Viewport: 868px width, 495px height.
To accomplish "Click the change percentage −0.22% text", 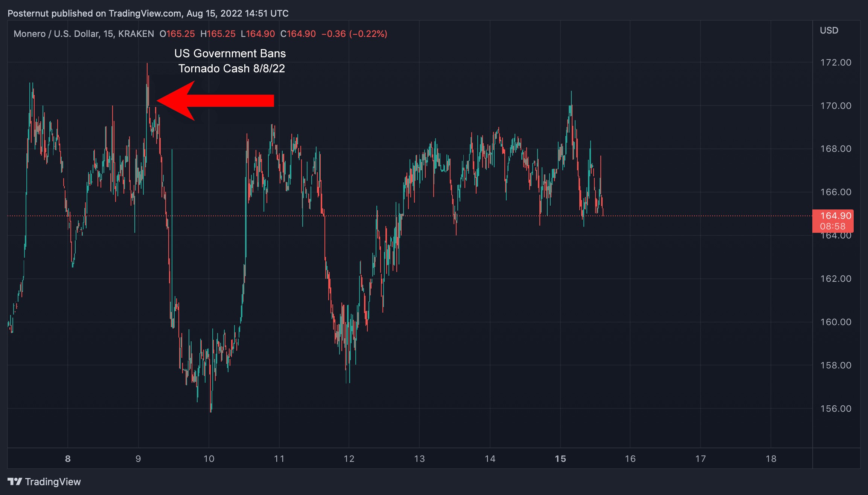I will click(368, 34).
